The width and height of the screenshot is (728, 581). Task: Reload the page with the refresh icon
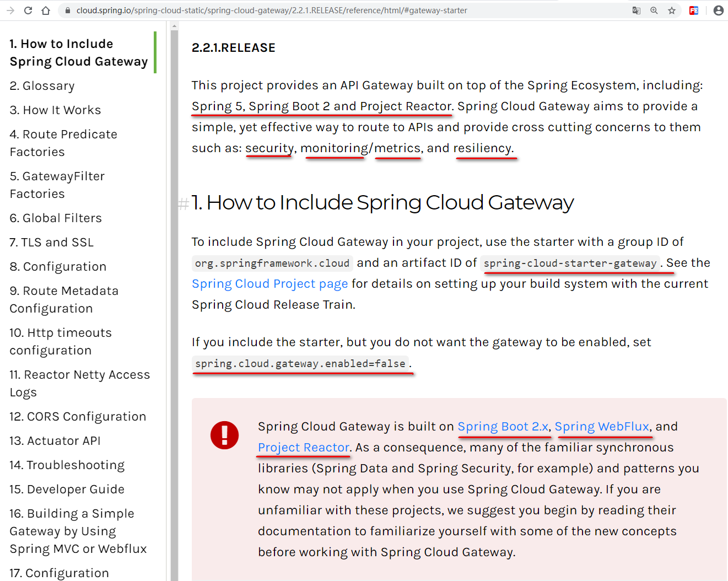[28, 10]
